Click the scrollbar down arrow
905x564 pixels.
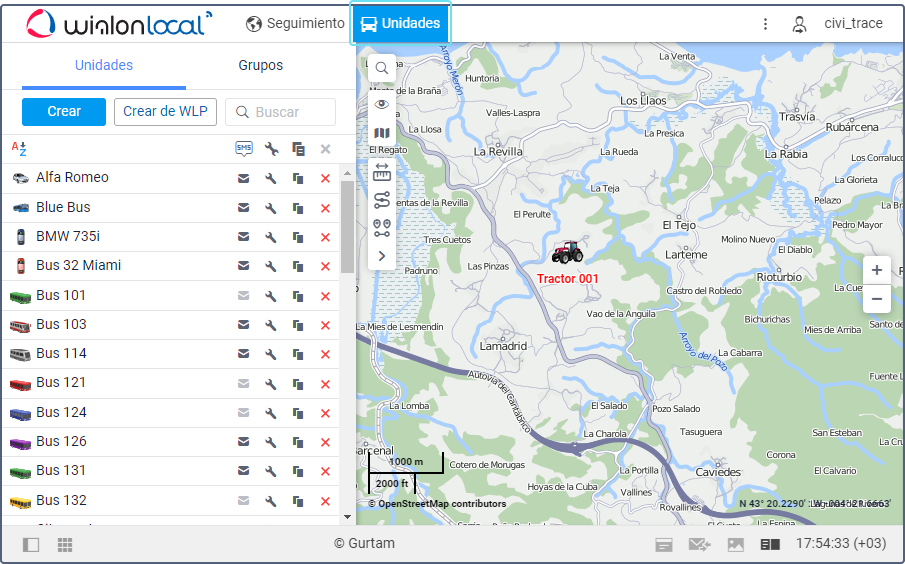[347, 517]
